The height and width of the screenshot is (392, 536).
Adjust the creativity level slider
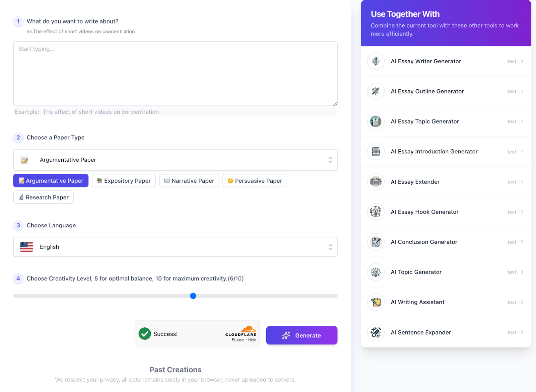tap(193, 296)
